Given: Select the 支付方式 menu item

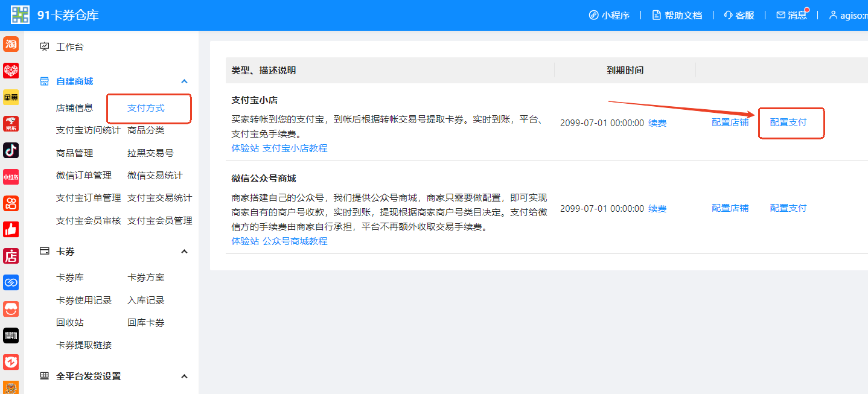Looking at the screenshot, I should tap(145, 108).
